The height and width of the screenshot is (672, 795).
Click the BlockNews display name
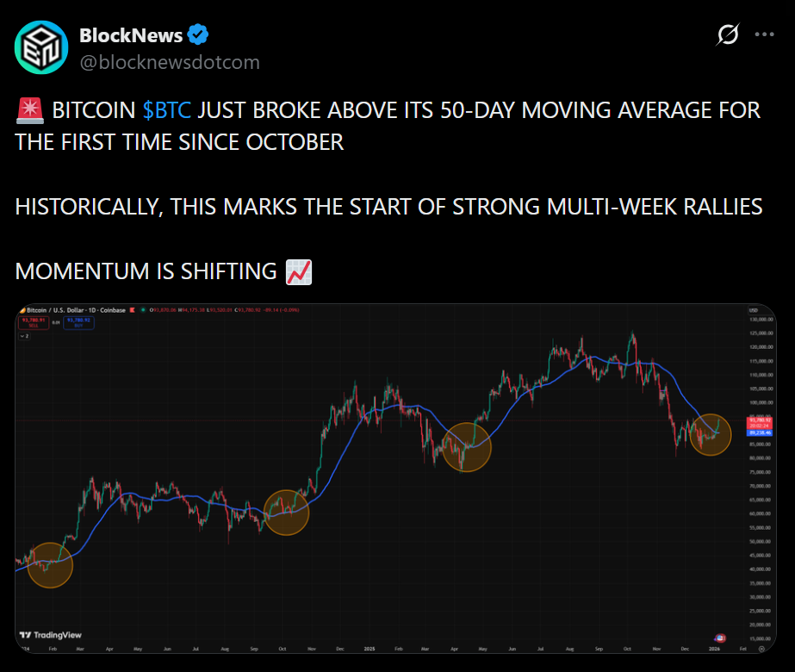(131, 35)
